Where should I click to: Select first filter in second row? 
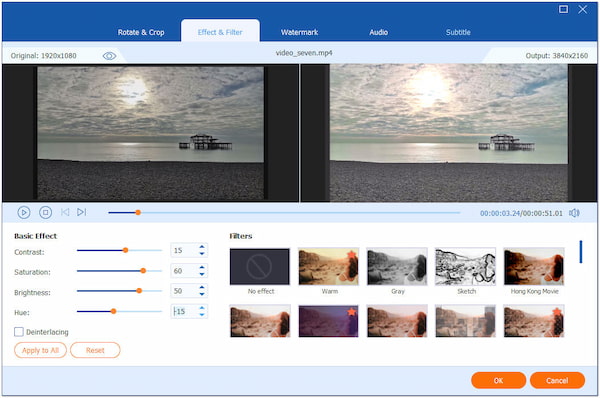[x=260, y=321]
